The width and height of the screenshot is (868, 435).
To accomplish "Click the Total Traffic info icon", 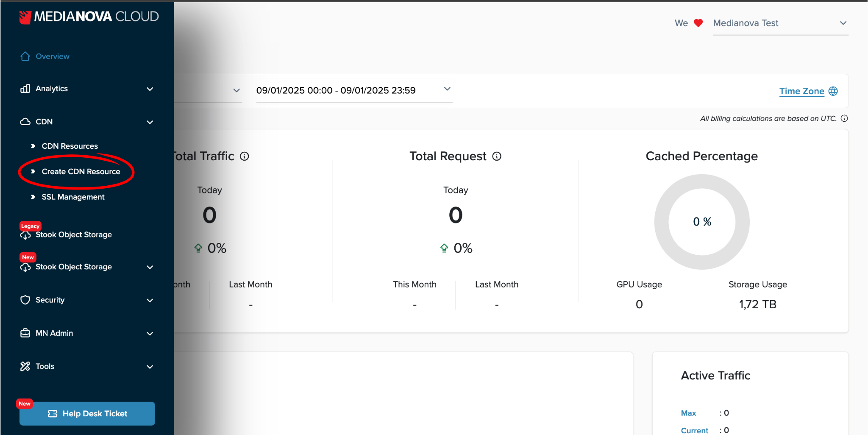I will coord(245,156).
